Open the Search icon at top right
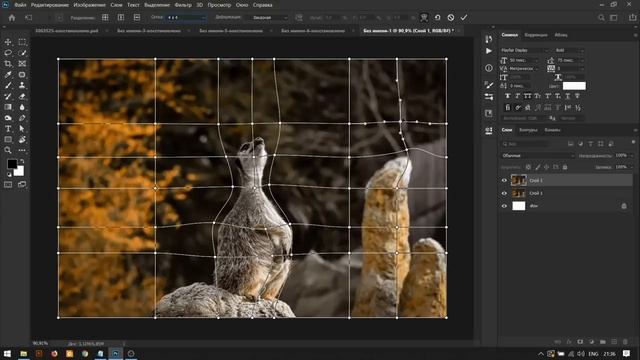 601,18
